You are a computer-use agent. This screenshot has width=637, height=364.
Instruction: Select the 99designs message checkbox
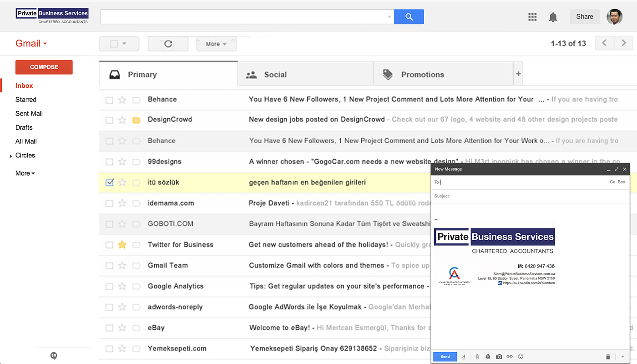[109, 162]
